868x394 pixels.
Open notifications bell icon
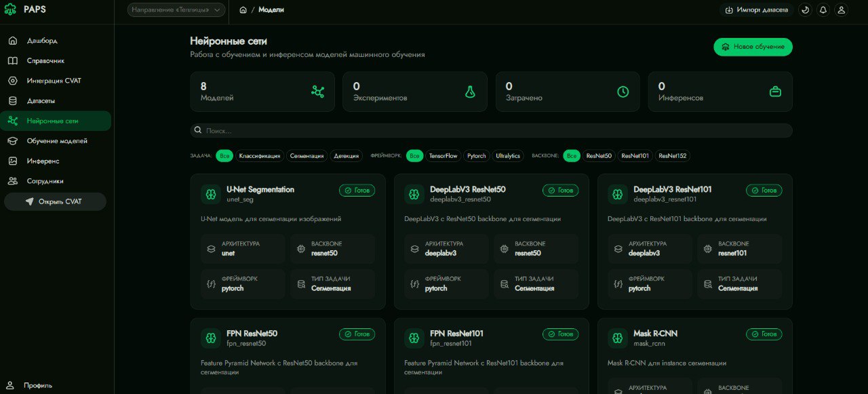823,10
